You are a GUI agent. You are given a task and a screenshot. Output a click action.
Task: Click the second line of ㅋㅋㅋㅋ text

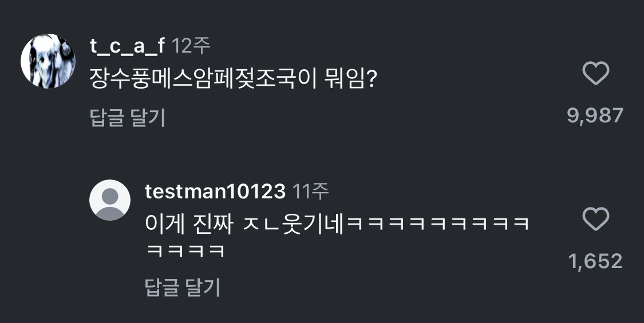pos(185,250)
